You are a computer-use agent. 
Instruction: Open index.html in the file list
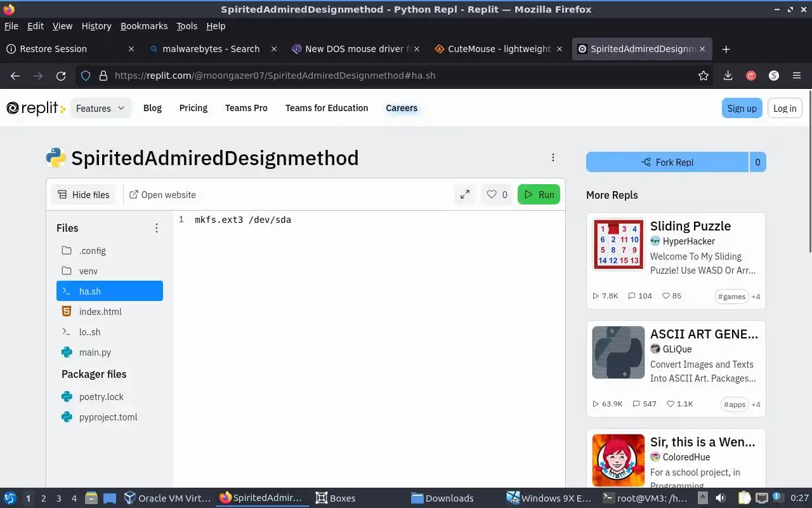(x=110, y=312)
